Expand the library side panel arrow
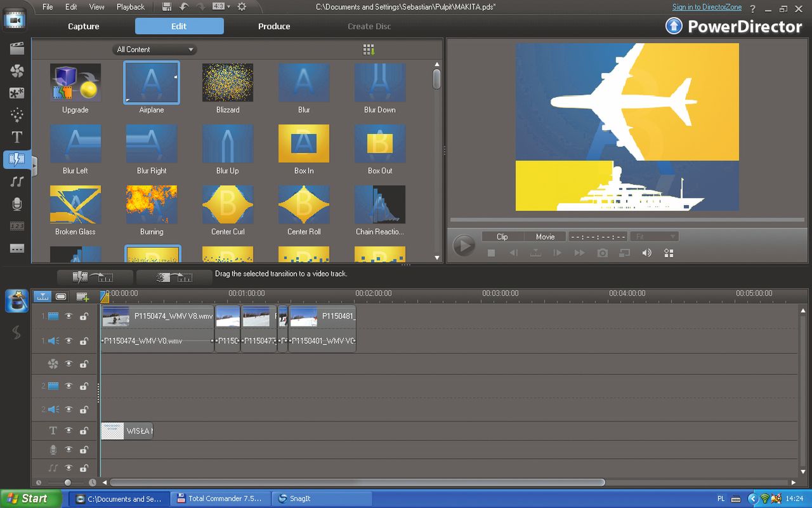 tap(34, 166)
